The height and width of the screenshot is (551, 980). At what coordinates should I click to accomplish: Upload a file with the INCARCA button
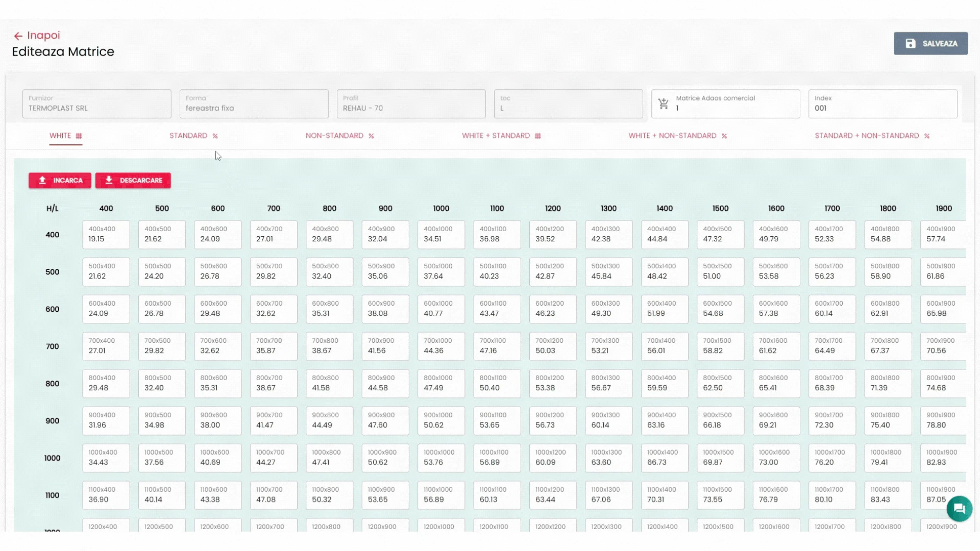60,180
